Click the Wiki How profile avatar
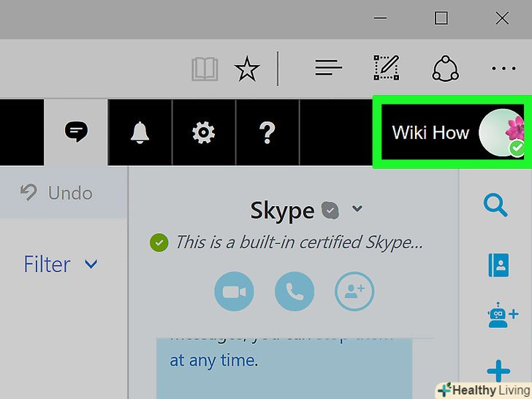532x399 pixels. (501, 132)
